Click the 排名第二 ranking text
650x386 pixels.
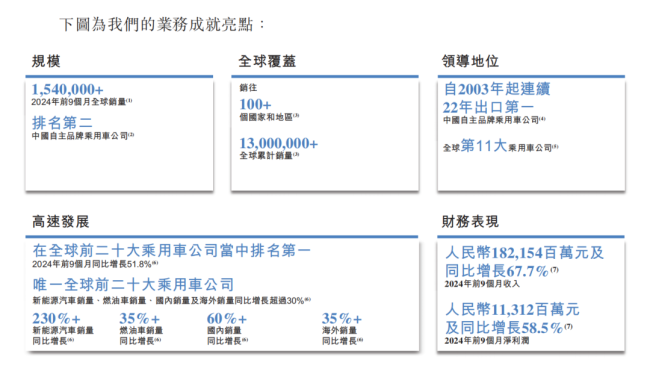click(x=62, y=123)
